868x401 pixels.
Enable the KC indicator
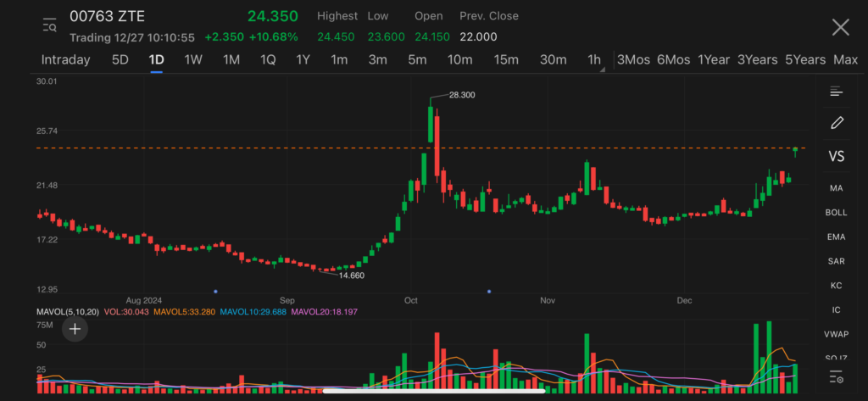(836, 286)
